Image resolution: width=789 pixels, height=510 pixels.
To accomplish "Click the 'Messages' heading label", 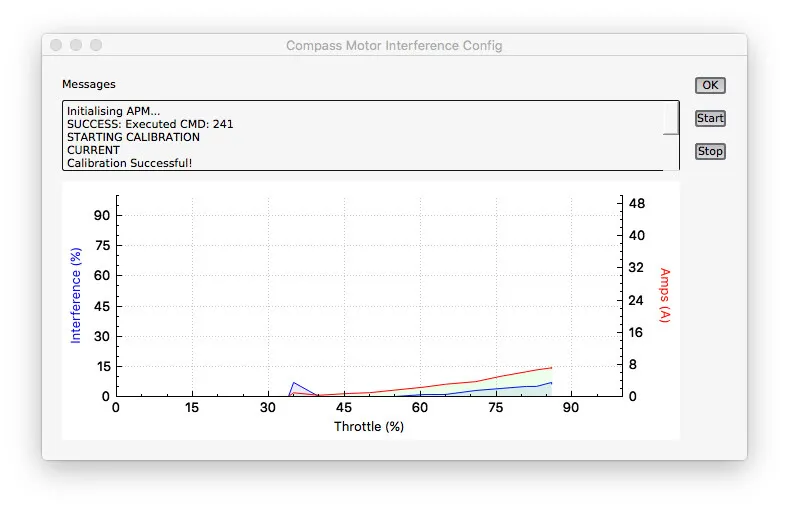I will point(89,84).
